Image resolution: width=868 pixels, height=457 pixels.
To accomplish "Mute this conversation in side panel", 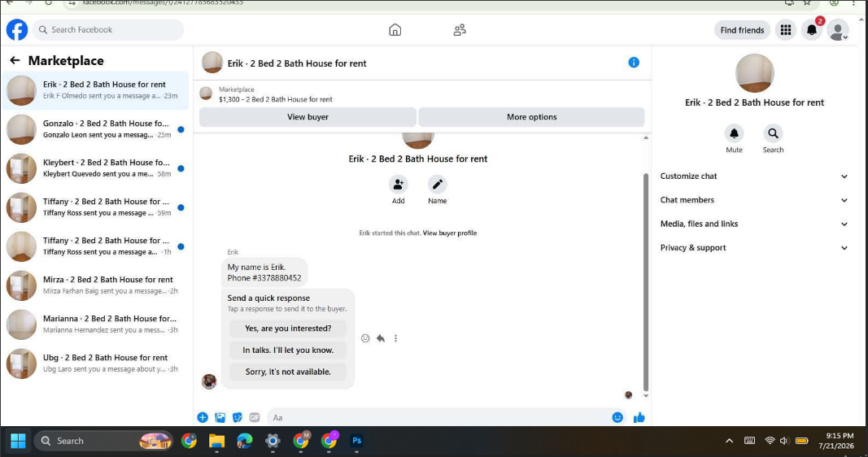I will (x=734, y=133).
